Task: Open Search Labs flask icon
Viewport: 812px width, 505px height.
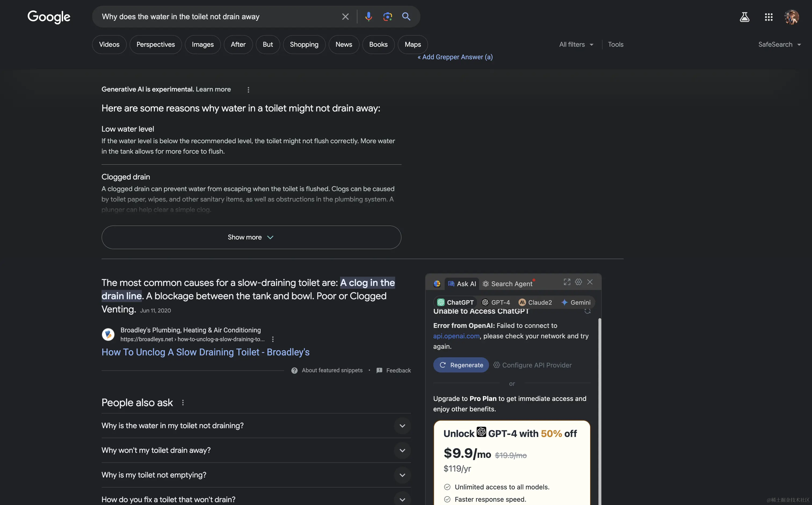Action: (744, 17)
